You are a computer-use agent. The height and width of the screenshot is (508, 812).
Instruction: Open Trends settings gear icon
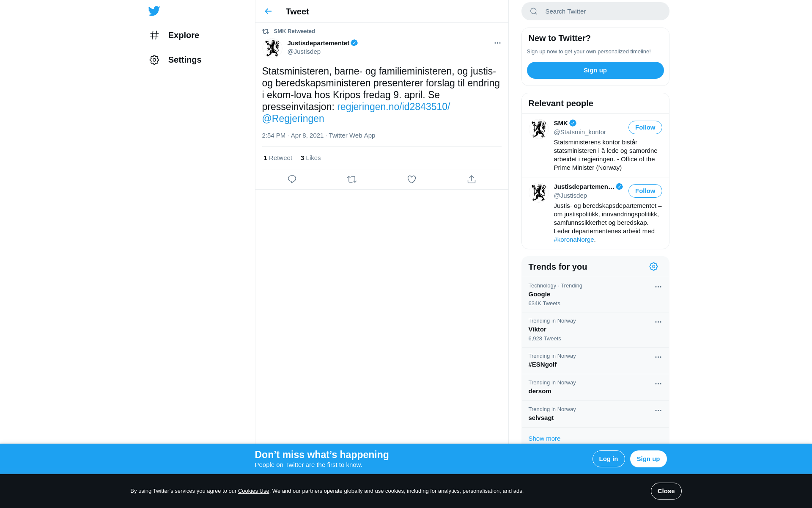click(x=653, y=267)
